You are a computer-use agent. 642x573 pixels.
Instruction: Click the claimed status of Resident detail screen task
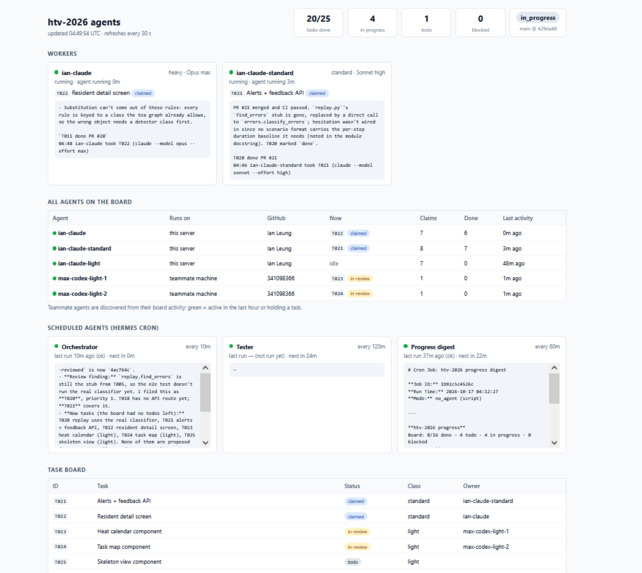[356, 516]
